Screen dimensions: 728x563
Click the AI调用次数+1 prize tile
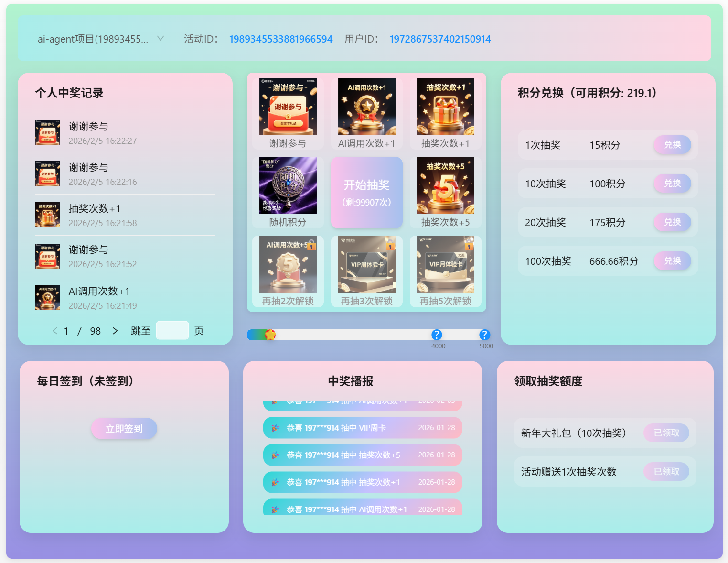pos(366,106)
